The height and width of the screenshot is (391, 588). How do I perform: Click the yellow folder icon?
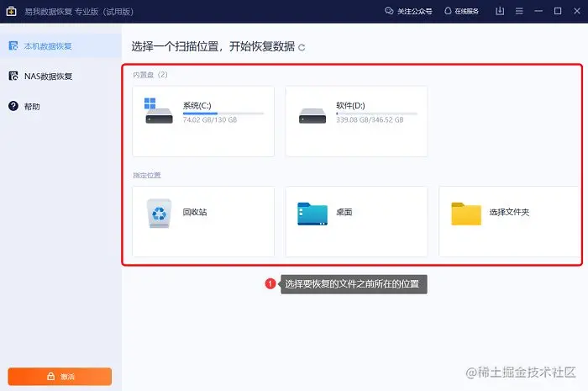pyautogui.click(x=466, y=214)
